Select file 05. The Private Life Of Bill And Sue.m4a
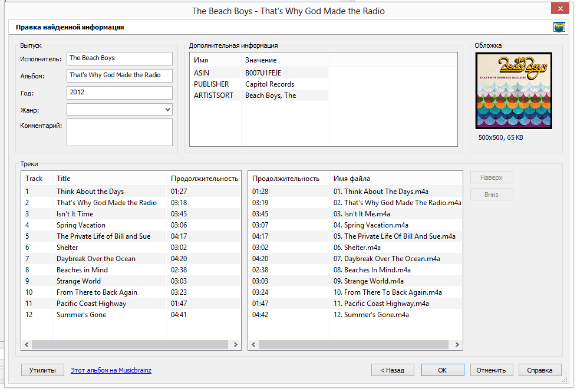 coord(355,236)
